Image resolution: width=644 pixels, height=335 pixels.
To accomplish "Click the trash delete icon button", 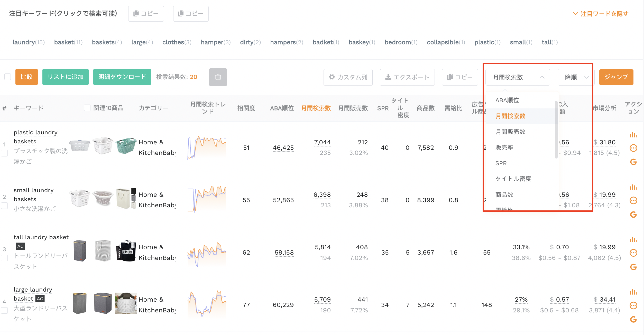I will [x=218, y=77].
